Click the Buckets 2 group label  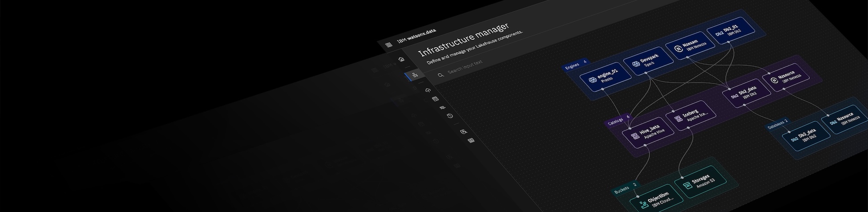[x=626, y=188]
